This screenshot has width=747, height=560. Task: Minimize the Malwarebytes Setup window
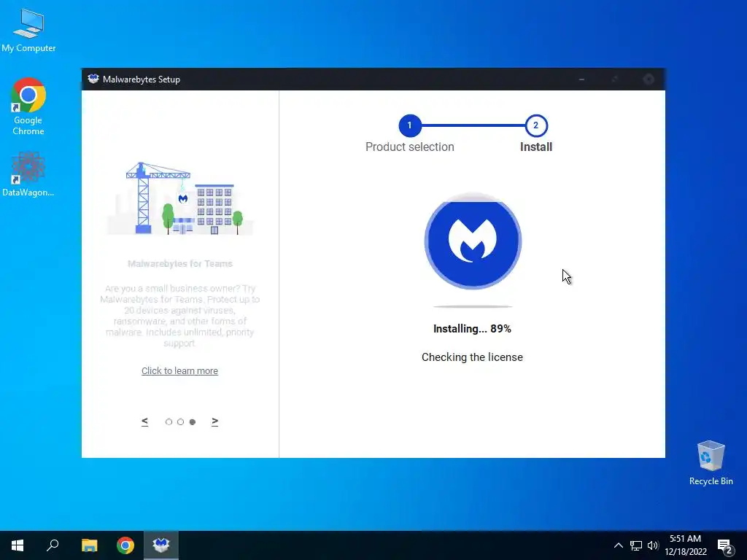581,79
